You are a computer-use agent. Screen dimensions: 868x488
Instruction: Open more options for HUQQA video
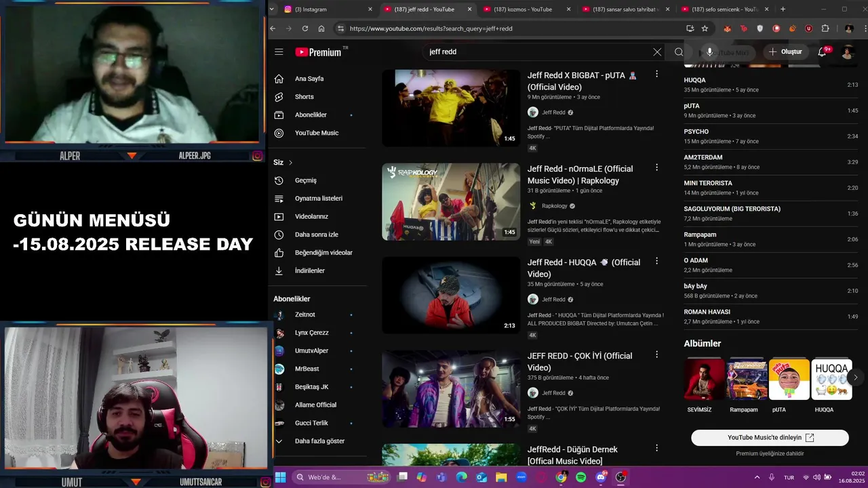[656, 261]
